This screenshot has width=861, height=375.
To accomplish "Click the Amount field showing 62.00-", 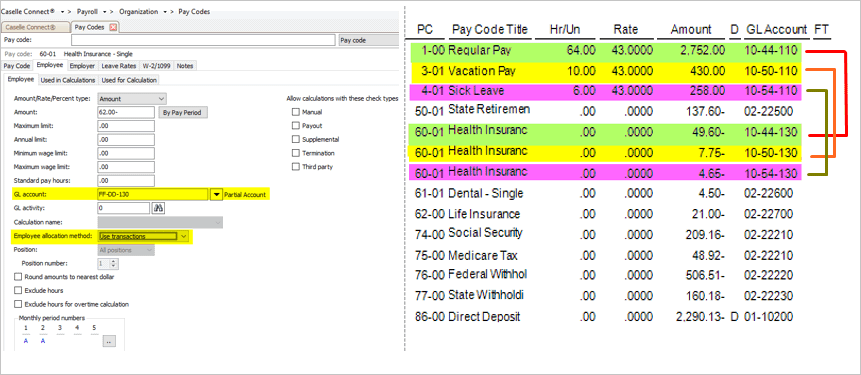I will click(x=126, y=113).
